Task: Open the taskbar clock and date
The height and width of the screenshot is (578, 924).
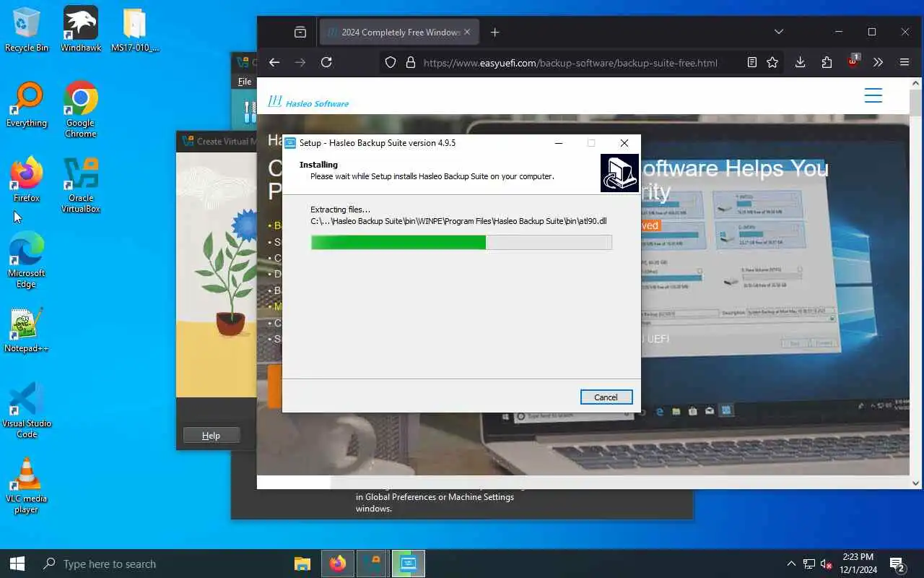Action: coord(858,564)
